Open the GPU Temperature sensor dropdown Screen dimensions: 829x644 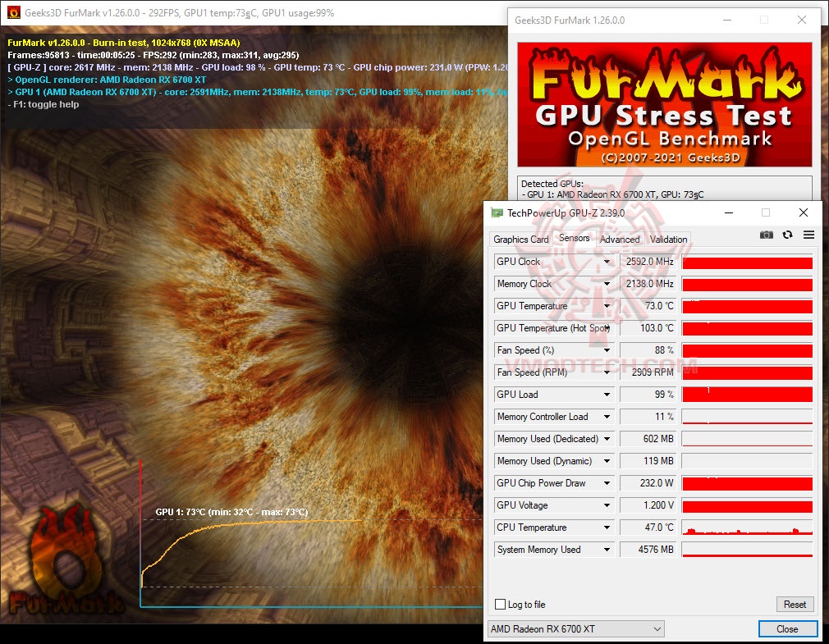coord(607,306)
